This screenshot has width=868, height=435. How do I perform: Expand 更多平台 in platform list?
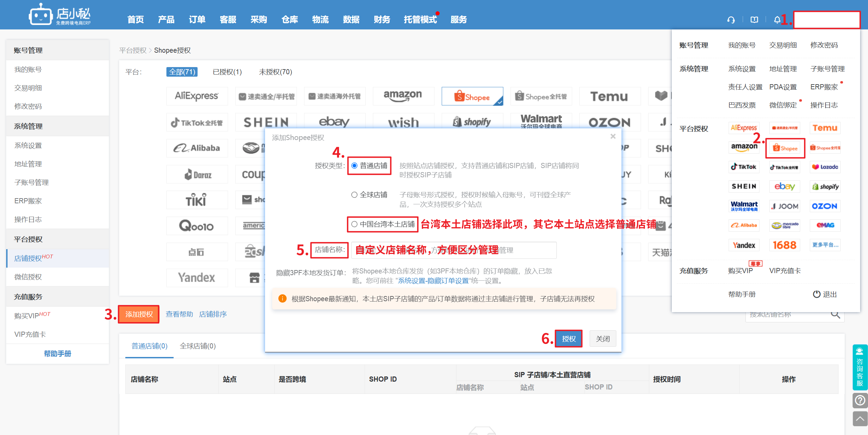pyautogui.click(x=825, y=245)
